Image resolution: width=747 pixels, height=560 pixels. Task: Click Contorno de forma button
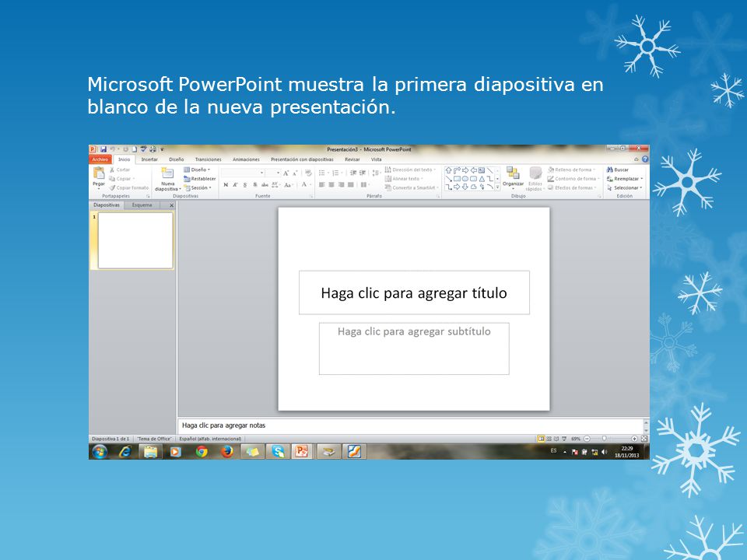pyautogui.click(x=572, y=179)
